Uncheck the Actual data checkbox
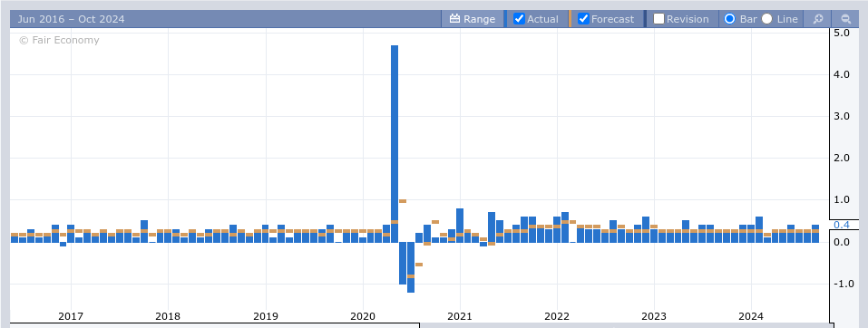Viewport: 868px width, 328px height. pyautogui.click(x=519, y=19)
